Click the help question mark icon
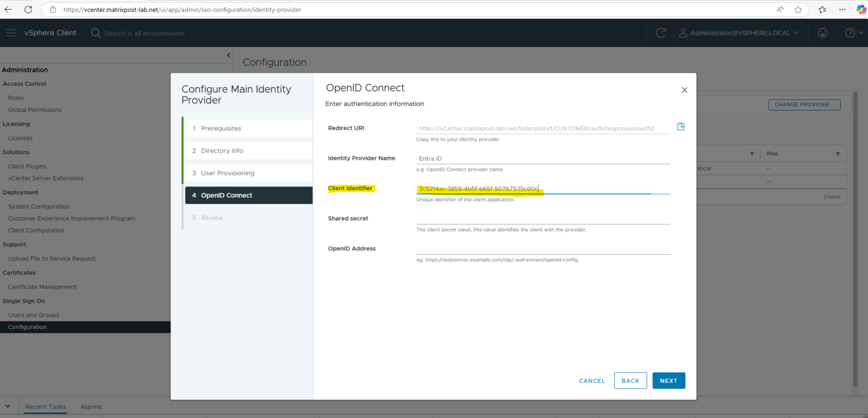868x418 pixels. [850, 33]
